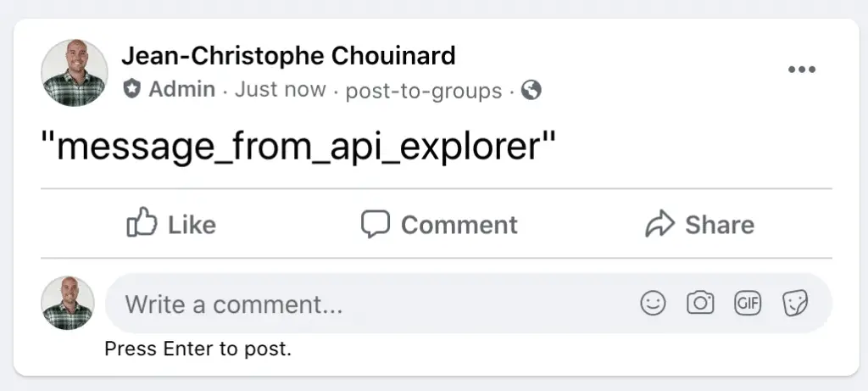This screenshot has height=391, width=868.
Task: Click the thumbs-up icon
Action: pos(142,222)
